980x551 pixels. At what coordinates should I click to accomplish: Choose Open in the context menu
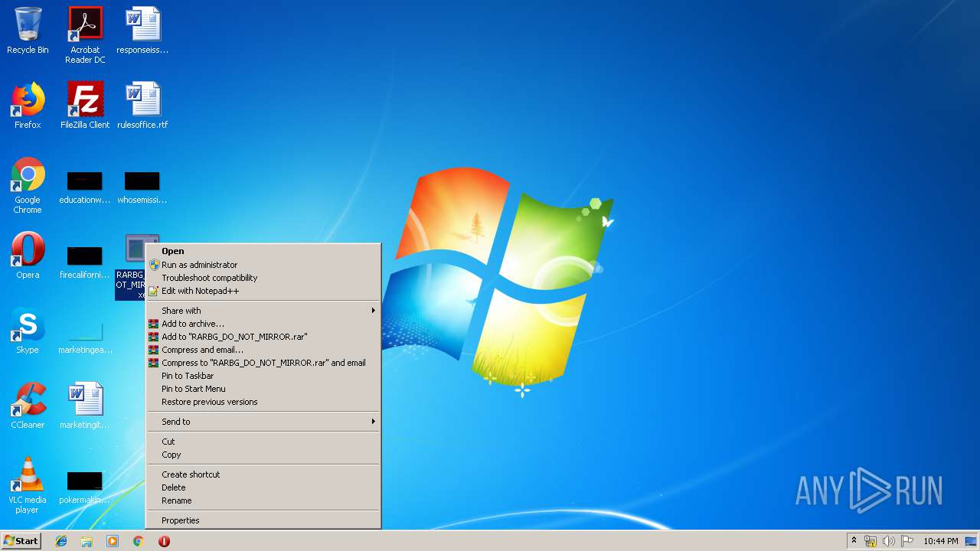pyautogui.click(x=263, y=251)
